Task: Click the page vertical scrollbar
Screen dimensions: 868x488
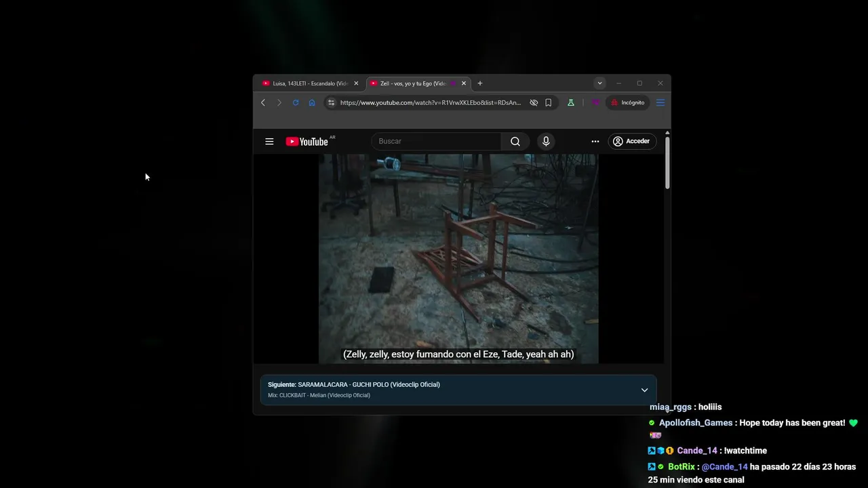Action: point(667,163)
